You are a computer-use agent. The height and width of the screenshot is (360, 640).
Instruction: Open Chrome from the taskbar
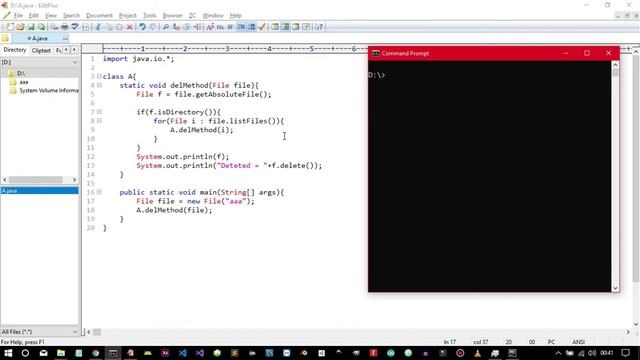tap(96, 353)
